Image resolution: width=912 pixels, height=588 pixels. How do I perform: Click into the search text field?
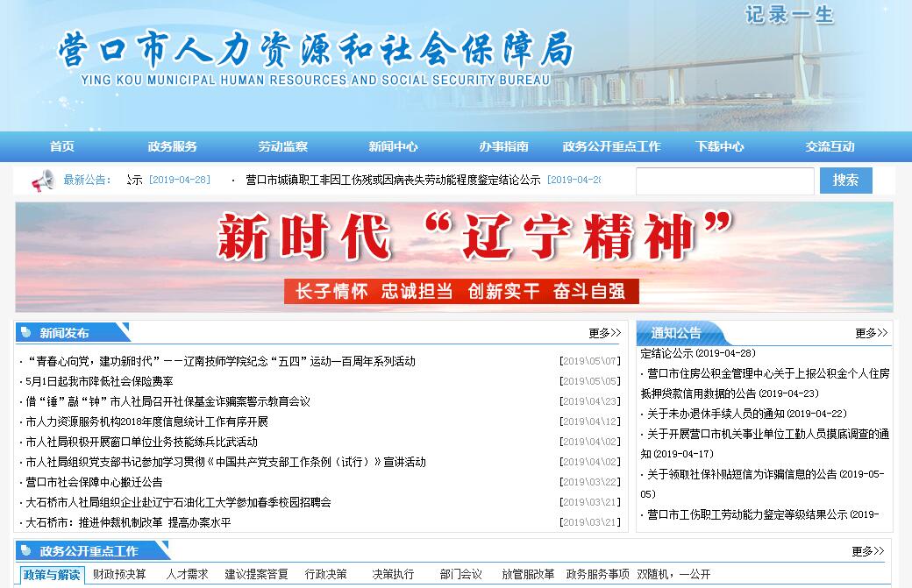724,181
